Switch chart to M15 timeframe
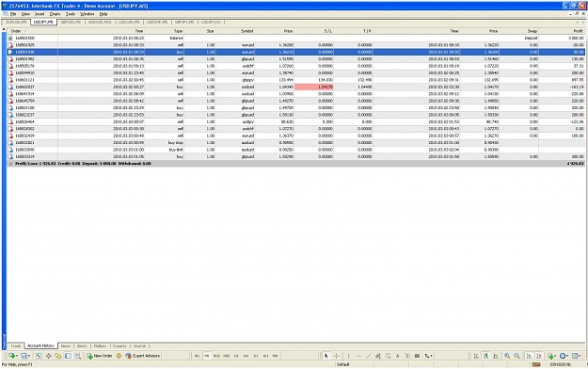The image size is (588, 369). (x=216, y=356)
